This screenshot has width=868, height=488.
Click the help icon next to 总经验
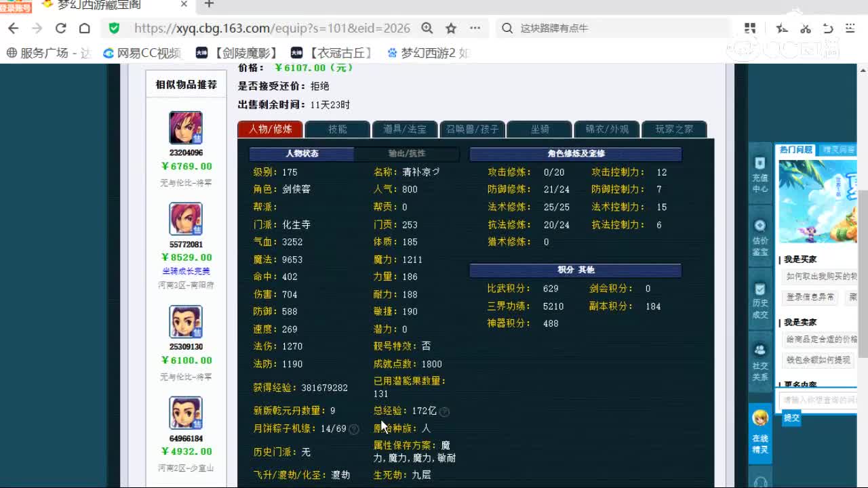(444, 411)
